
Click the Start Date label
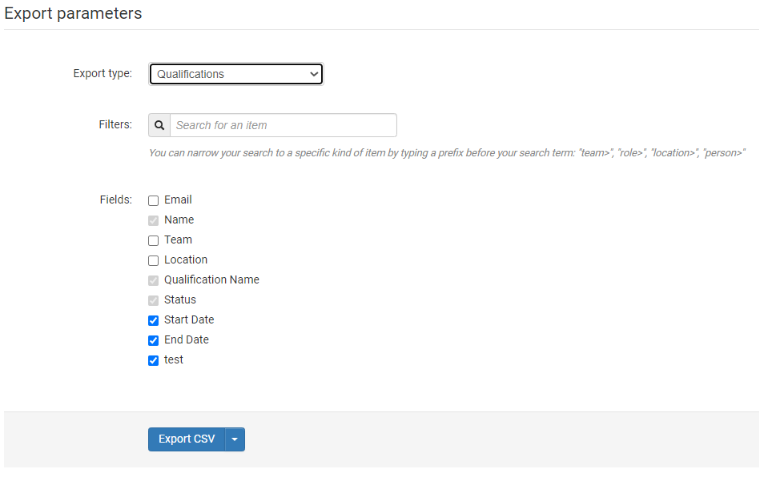point(189,320)
